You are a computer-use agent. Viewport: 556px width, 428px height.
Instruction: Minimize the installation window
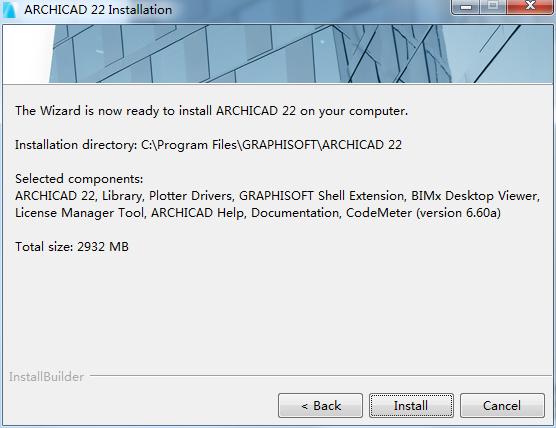click(466, 6)
